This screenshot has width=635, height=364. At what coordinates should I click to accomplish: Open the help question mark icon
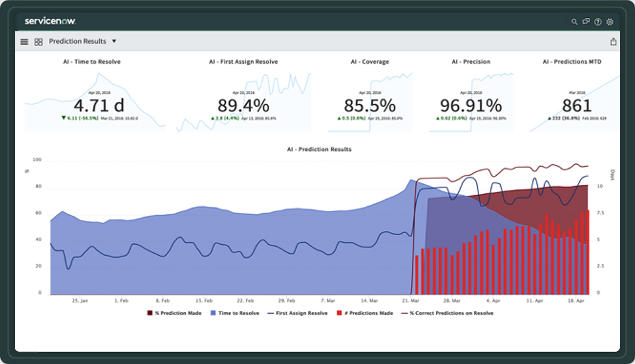[x=598, y=22]
